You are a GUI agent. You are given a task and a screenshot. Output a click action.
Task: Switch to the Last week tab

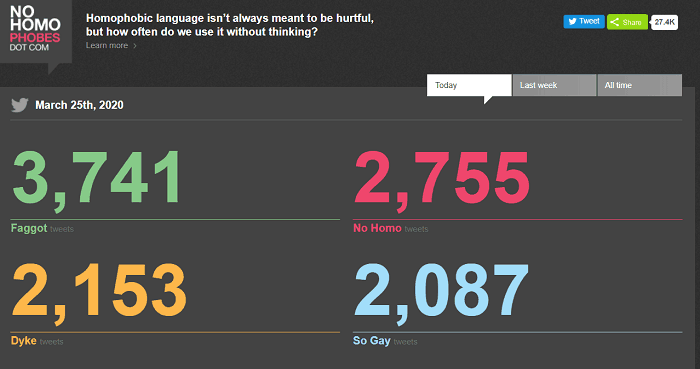coord(554,85)
